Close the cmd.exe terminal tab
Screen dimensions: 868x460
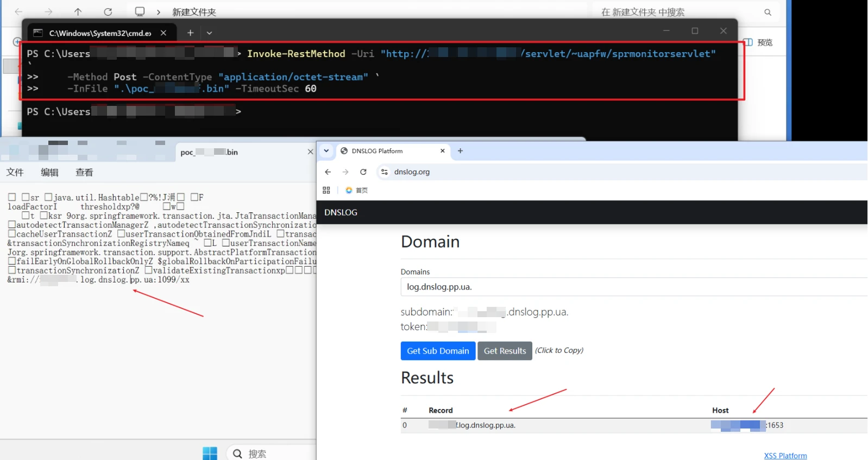pos(163,33)
